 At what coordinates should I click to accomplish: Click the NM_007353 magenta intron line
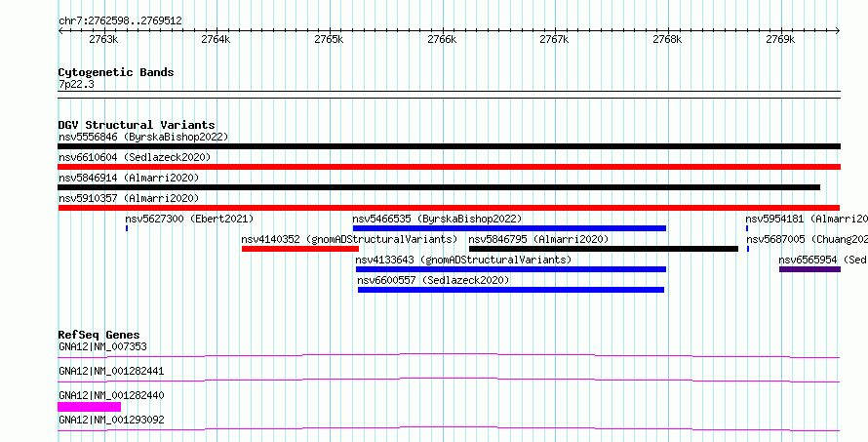pyautogui.click(x=449, y=355)
